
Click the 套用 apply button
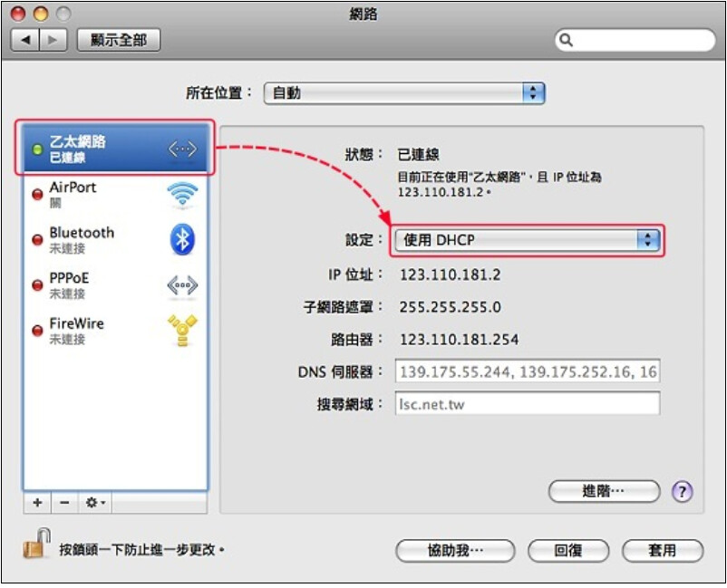click(x=663, y=551)
